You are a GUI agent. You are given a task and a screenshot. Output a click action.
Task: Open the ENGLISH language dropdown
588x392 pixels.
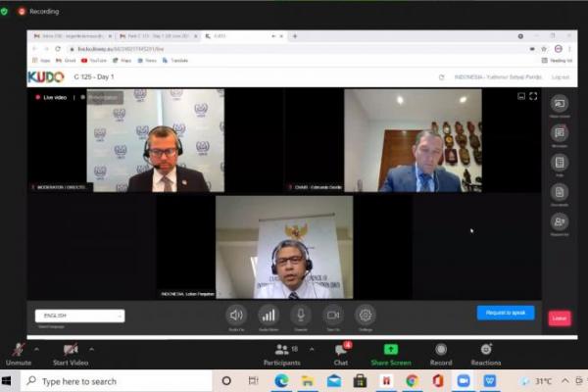point(80,316)
